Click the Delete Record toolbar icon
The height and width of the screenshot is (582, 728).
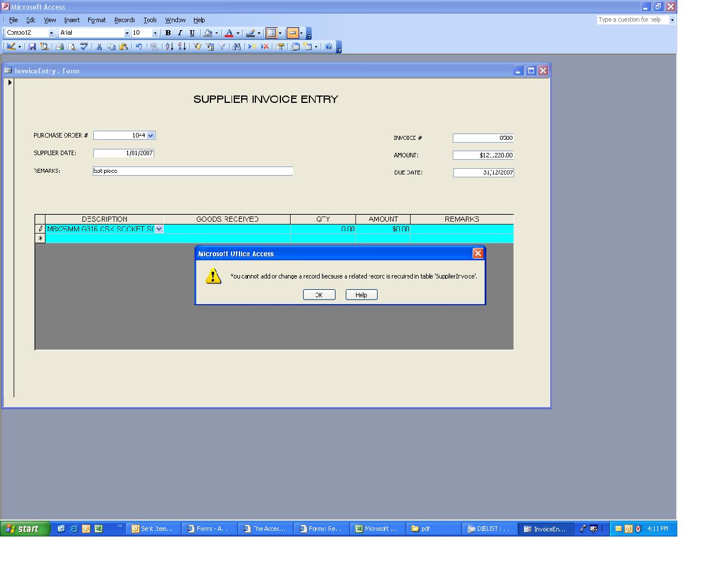[x=264, y=47]
